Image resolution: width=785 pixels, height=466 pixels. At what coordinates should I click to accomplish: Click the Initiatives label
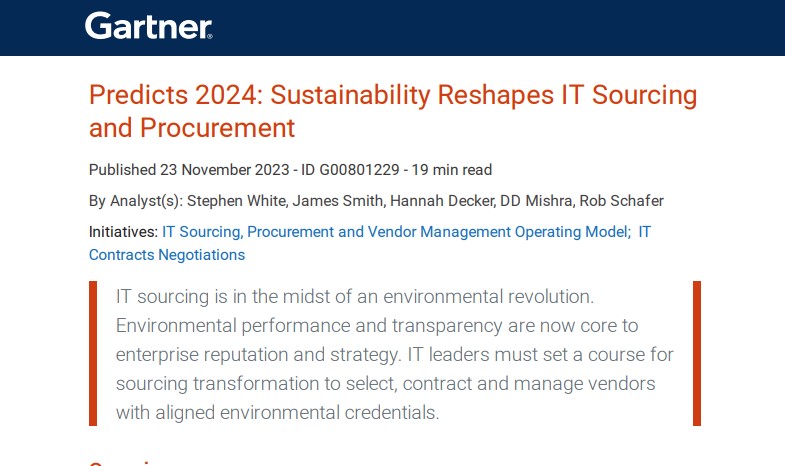[x=123, y=231]
